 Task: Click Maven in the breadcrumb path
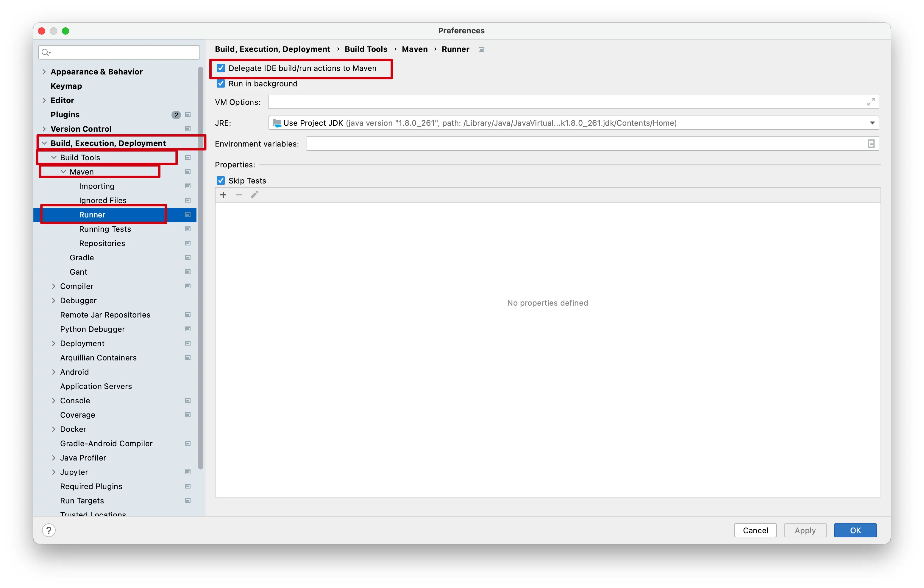tap(415, 49)
